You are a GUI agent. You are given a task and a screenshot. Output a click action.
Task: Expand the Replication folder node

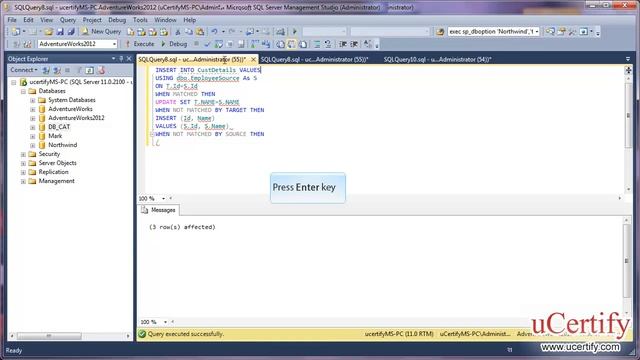pos(23,172)
